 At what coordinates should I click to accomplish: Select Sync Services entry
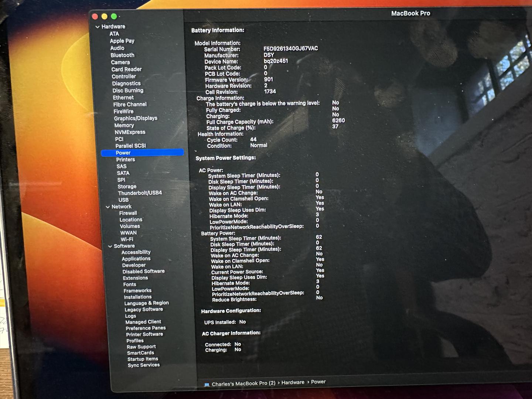(144, 365)
